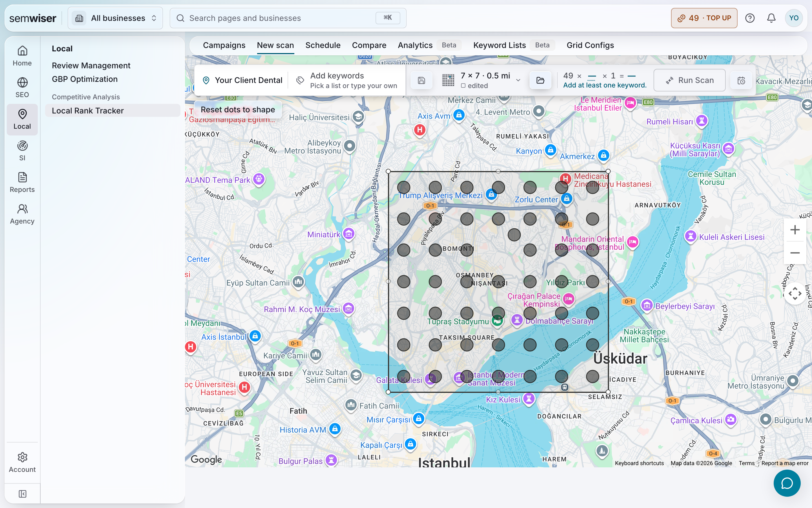Collapse the sidebar panel icon
The width and height of the screenshot is (812, 508).
[22, 494]
